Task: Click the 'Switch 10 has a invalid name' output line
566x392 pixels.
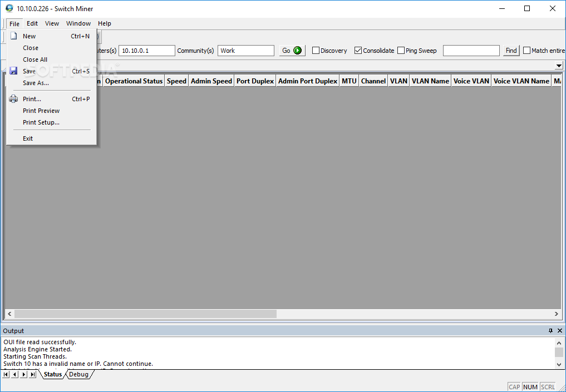Action: coord(78,364)
